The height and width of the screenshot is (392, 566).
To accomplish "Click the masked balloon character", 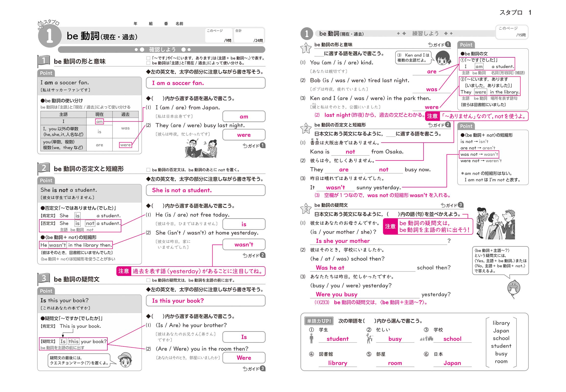I will (x=514, y=289).
